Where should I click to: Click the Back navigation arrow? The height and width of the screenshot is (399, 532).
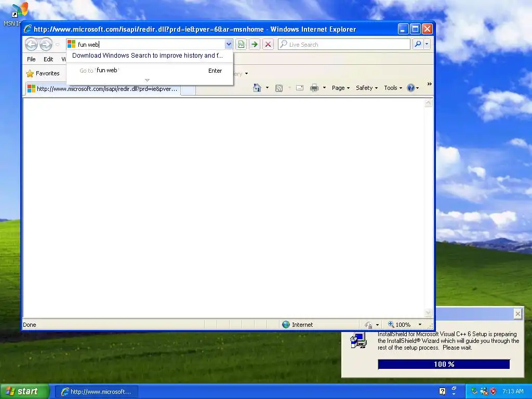click(x=31, y=45)
